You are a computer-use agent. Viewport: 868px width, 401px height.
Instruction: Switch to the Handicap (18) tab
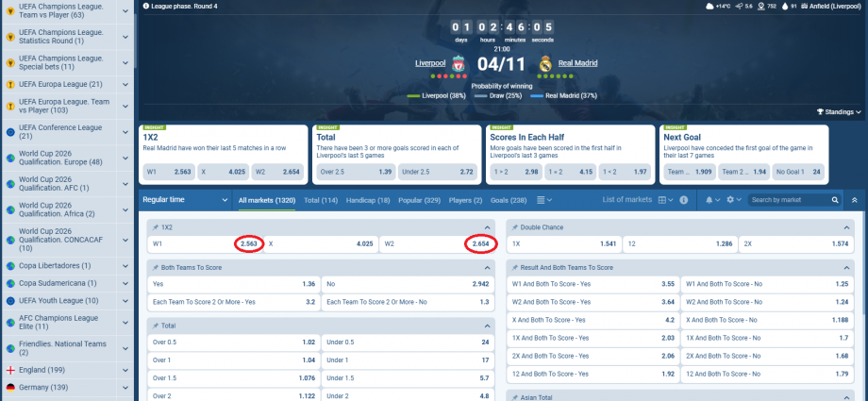point(369,200)
